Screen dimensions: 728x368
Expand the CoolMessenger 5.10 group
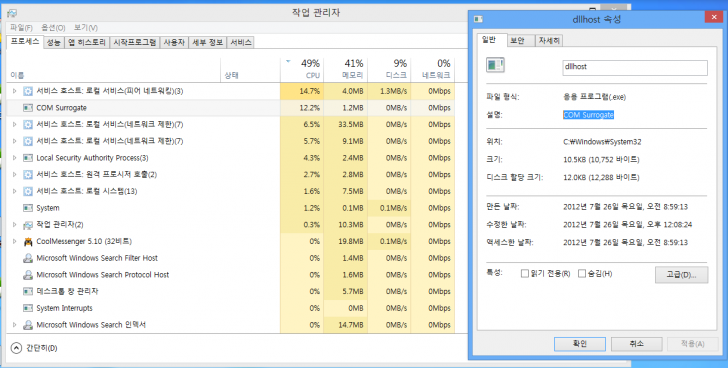pos(14,241)
